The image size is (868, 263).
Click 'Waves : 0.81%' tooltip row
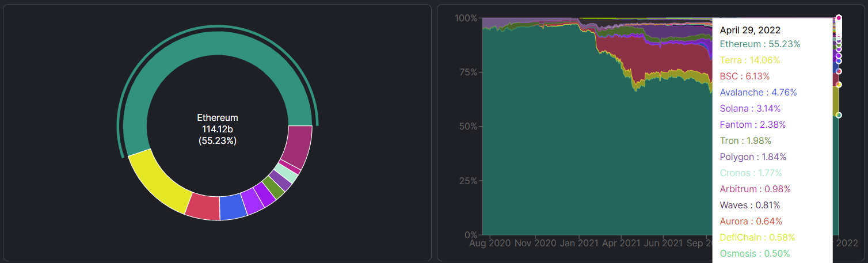point(750,205)
